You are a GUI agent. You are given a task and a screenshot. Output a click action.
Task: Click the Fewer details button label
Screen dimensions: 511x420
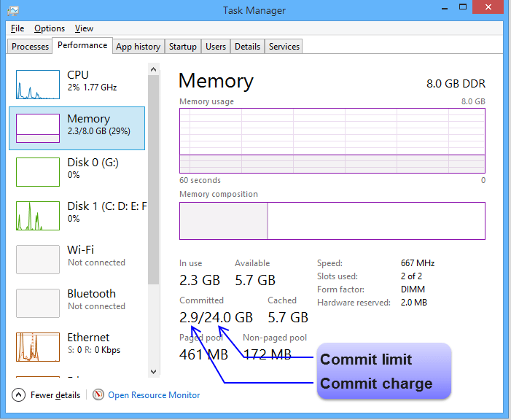(55, 395)
